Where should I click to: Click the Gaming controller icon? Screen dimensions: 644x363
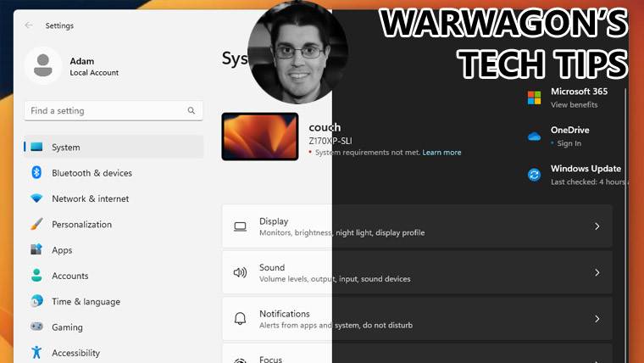coord(36,327)
